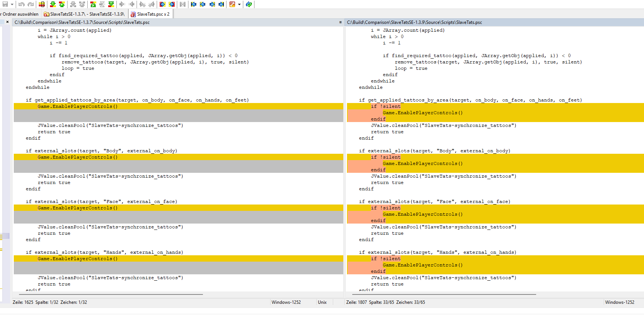Click the grayed Copy Left icon
The width and height of the screenshot is (644, 315).
tap(131, 4)
